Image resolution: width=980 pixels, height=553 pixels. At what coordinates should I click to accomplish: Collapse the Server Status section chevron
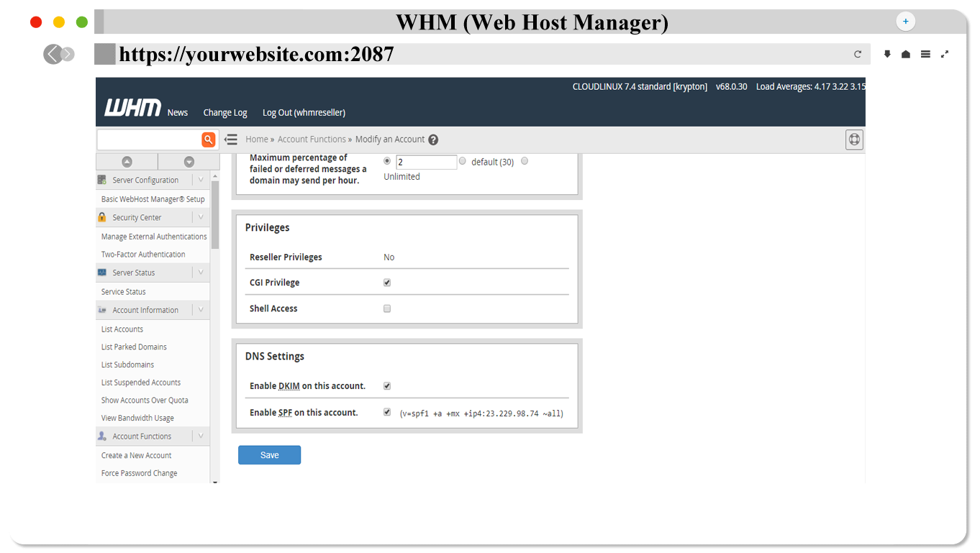pyautogui.click(x=201, y=273)
